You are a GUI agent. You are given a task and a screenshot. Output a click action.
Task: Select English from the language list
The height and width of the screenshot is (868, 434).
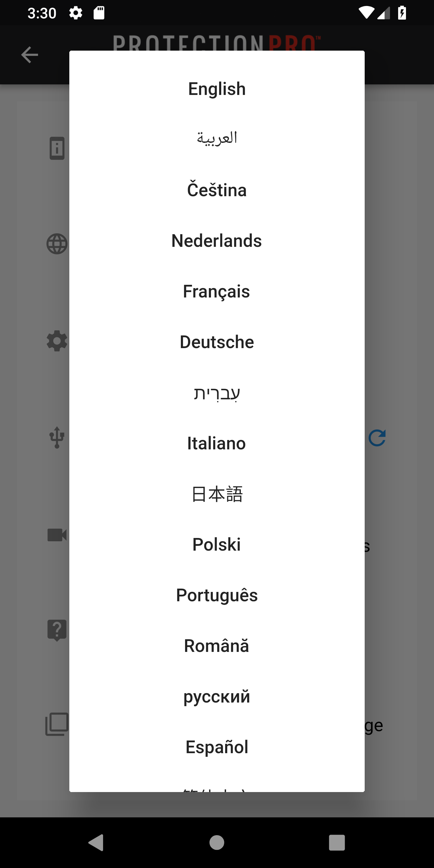(217, 89)
